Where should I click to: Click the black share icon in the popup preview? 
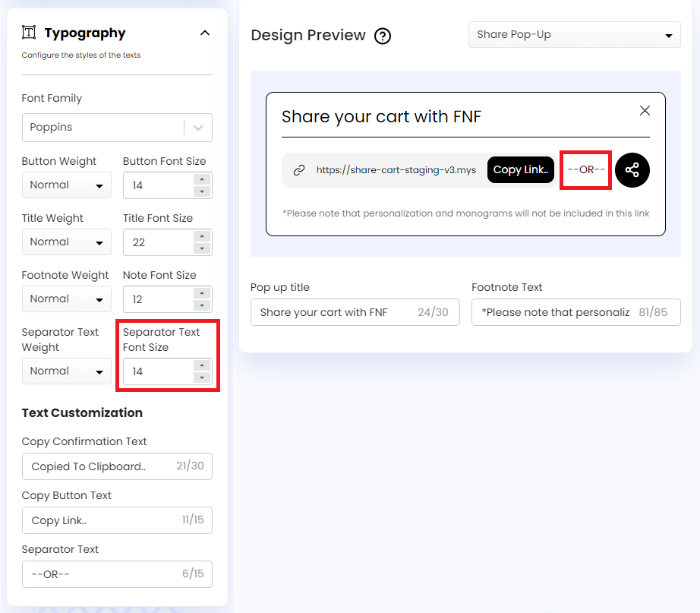pyautogui.click(x=632, y=170)
